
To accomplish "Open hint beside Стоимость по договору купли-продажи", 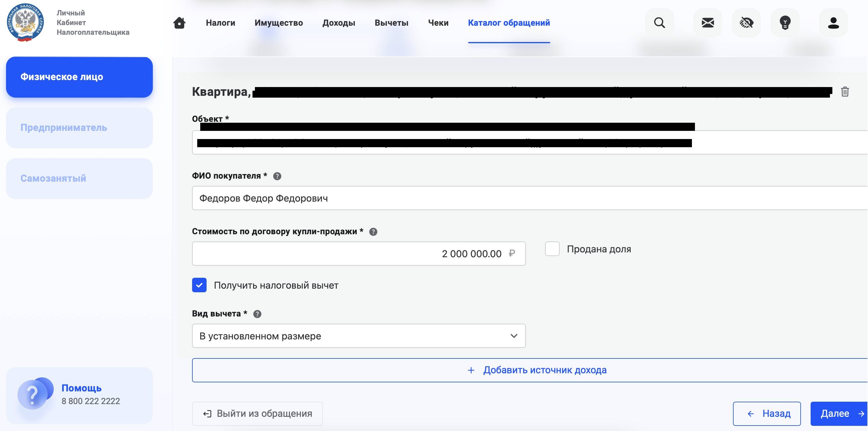I will pyautogui.click(x=373, y=231).
